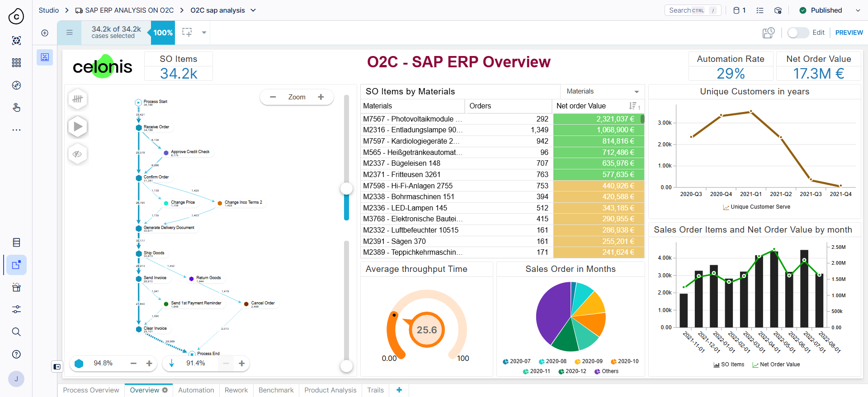Image resolution: width=868 pixels, height=397 pixels.
Task: Click the lower slider handle beside process graph
Action: point(346,366)
